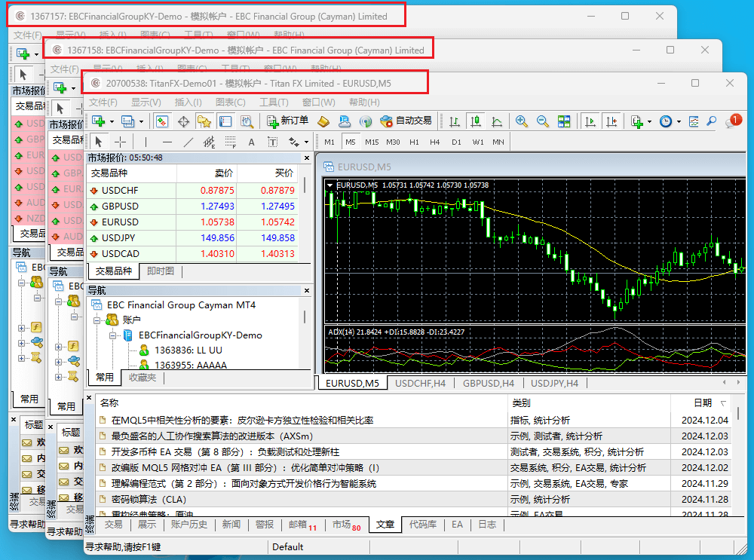The width and height of the screenshot is (754, 560).
Task: Select the cursor arrow tool
Action: pyautogui.click(x=99, y=142)
